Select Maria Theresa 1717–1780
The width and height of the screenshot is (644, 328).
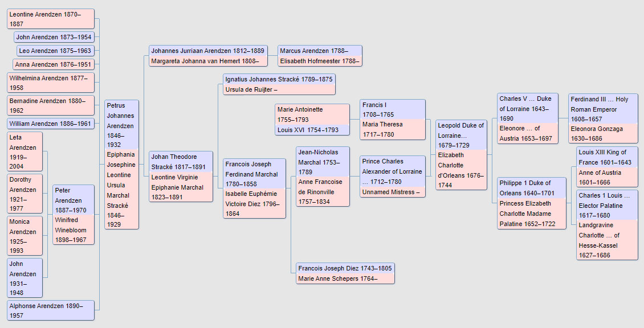[x=393, y=129]
